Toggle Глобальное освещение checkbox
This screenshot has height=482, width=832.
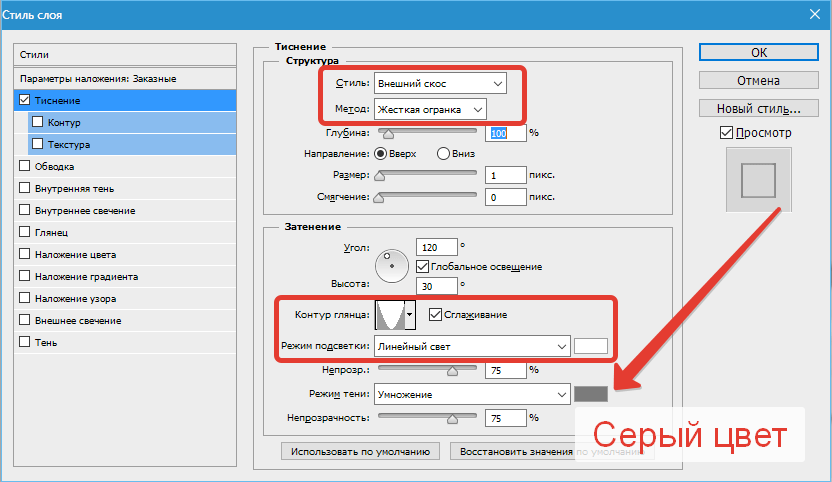(x=422, y=266)
